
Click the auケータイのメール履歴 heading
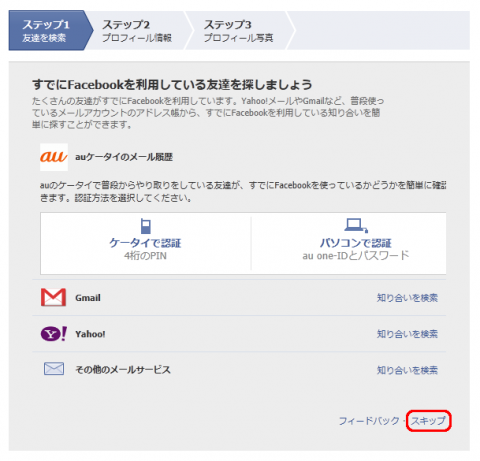tap(124, 157)
